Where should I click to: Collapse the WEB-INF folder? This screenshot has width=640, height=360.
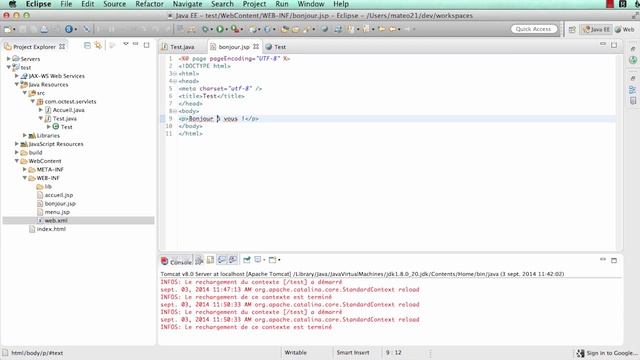point(25,178)
